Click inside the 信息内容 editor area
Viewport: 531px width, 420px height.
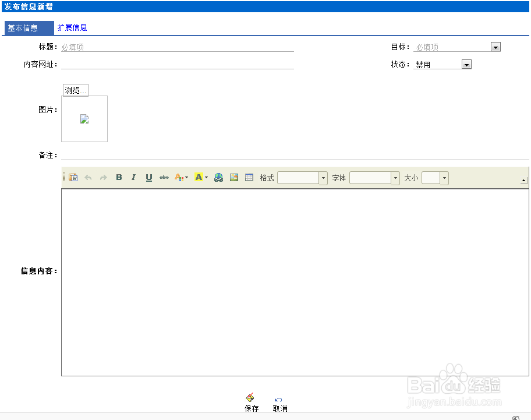click(295, 282)
